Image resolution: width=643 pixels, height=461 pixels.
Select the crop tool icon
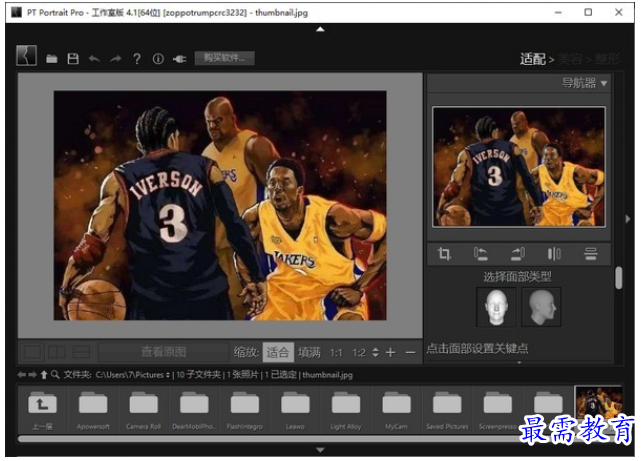click(x=444, y=254)
